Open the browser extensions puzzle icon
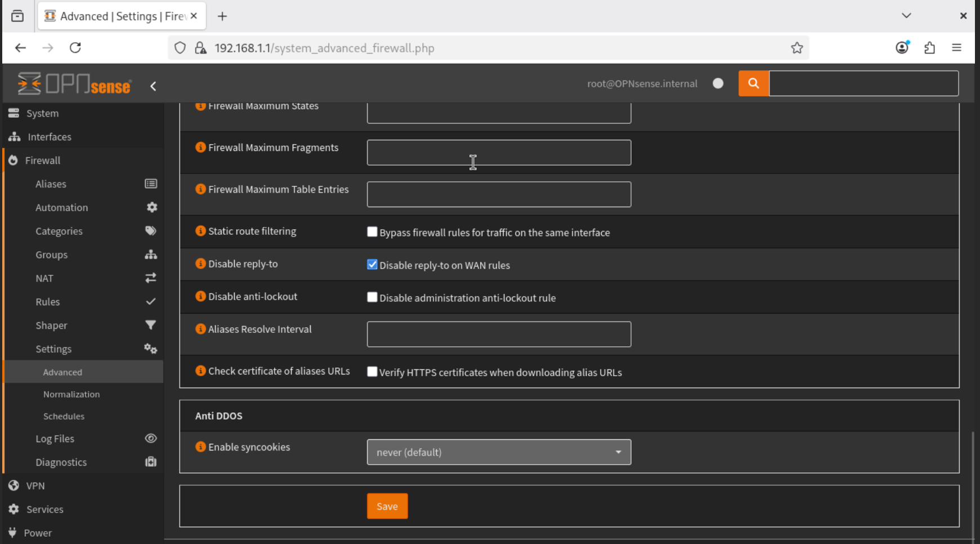 929,48
